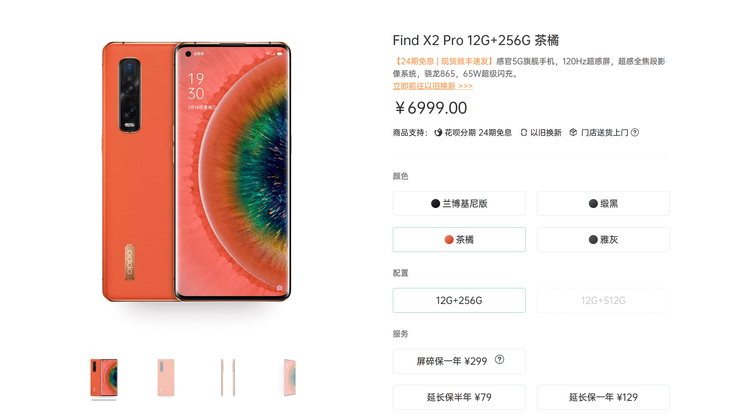Add the 延长保一年 ¥129 service
This screenshot has width=730, height=419.
(x=603, y=397)
